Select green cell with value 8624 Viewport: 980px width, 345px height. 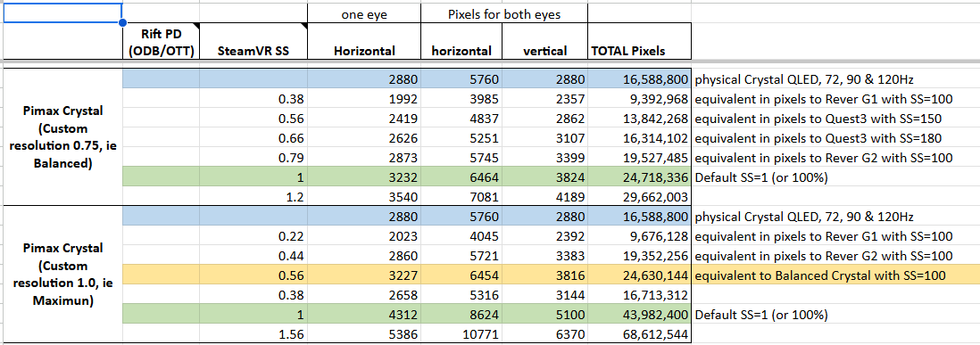[x=462, y=315]
